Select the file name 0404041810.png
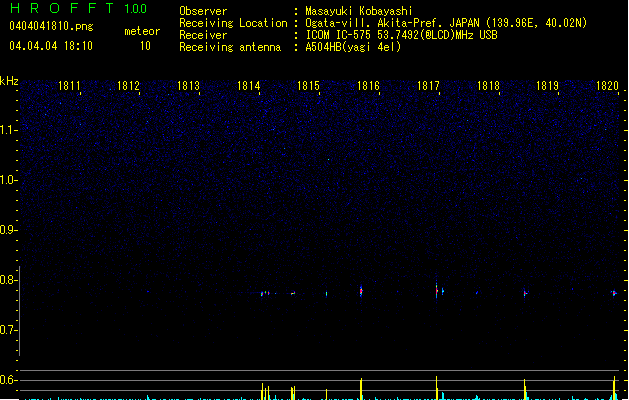Image resolution: width=629 pixels, height=400 pixels. [51, 26]
